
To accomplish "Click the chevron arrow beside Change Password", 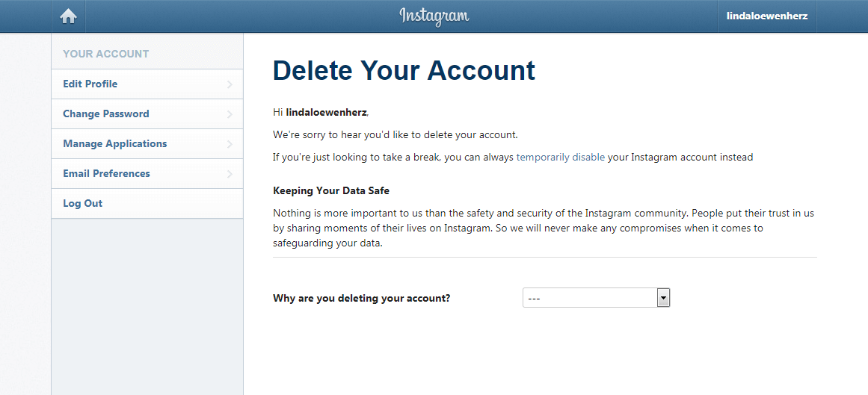I will coord(230,114).
